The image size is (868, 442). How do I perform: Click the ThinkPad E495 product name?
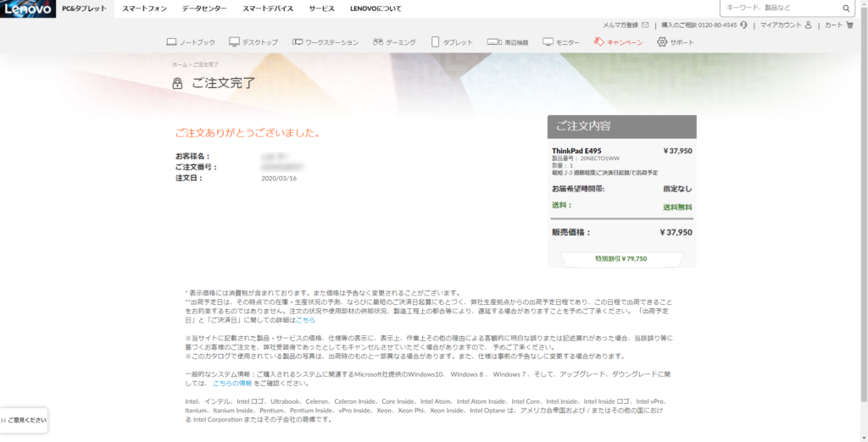click(576, 151)
